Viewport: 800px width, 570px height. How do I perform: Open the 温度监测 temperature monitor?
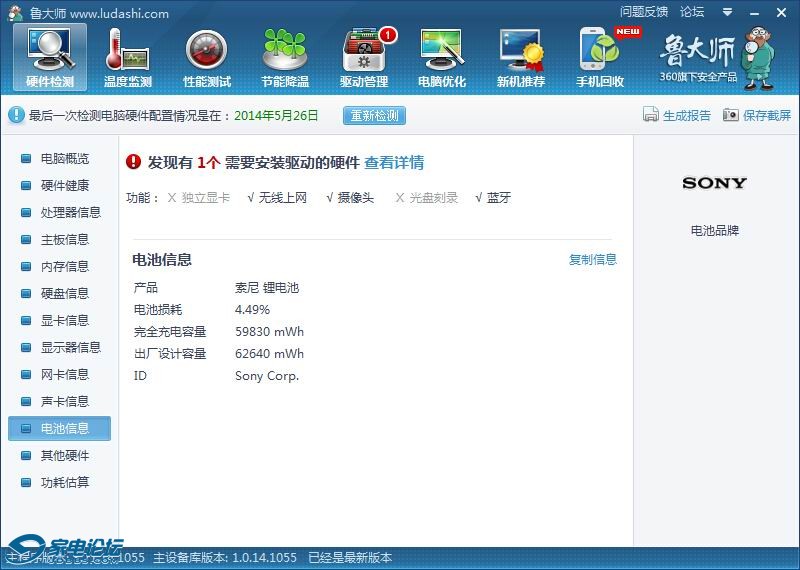pyautogui.click(x=128, y=57)
